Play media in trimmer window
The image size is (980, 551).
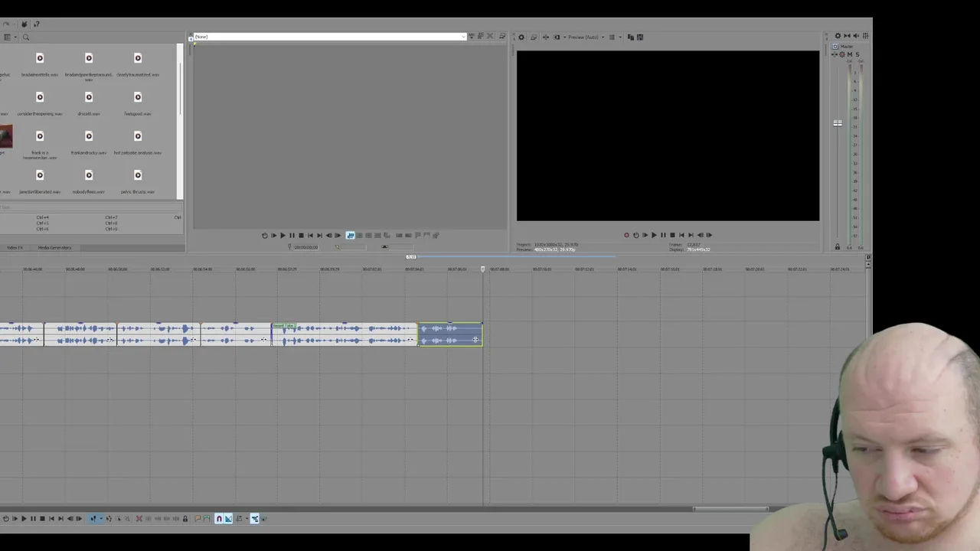tap(283, 236)
